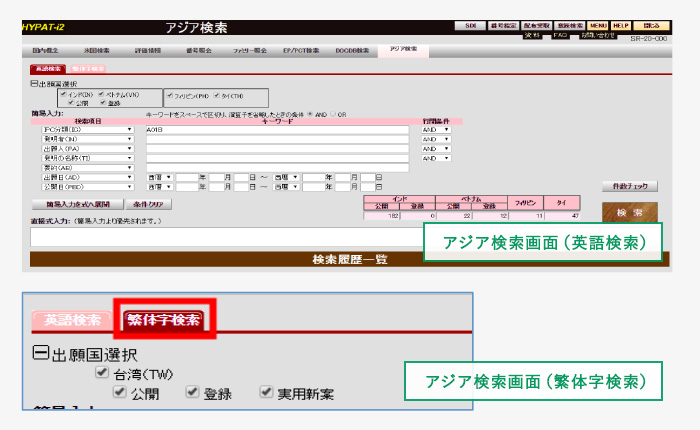
Task: Collapse 出願国選択 in the lower 繁体字 panel
Action: point(40,353)
